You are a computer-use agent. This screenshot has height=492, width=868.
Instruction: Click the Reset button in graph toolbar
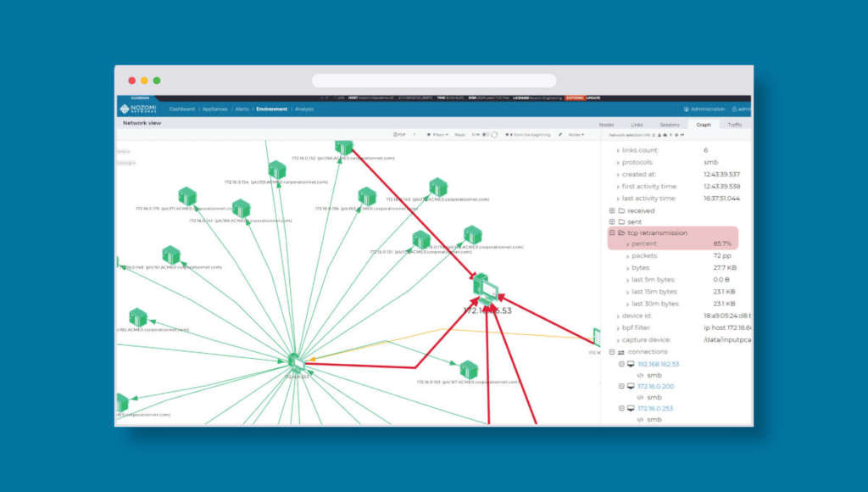click(459, 135)
